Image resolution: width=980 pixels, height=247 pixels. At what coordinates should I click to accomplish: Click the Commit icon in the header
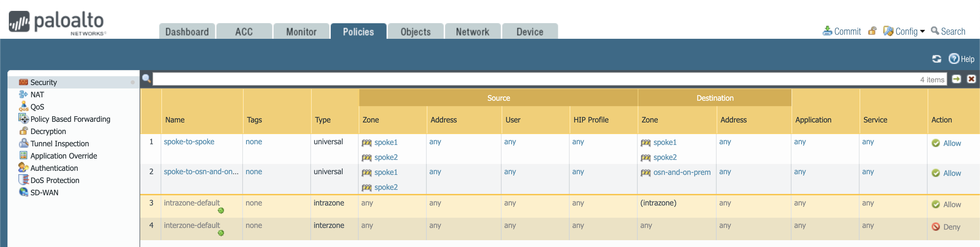827,31
